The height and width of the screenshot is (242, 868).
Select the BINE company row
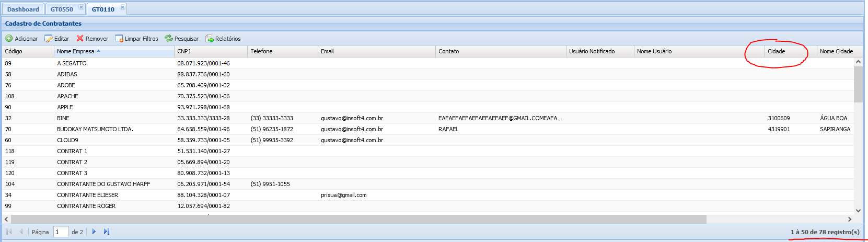point(428,118)
